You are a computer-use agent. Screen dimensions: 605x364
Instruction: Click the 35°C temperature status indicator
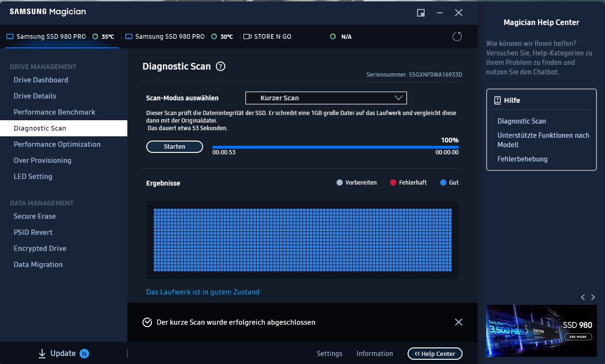(x=95, y=36)
